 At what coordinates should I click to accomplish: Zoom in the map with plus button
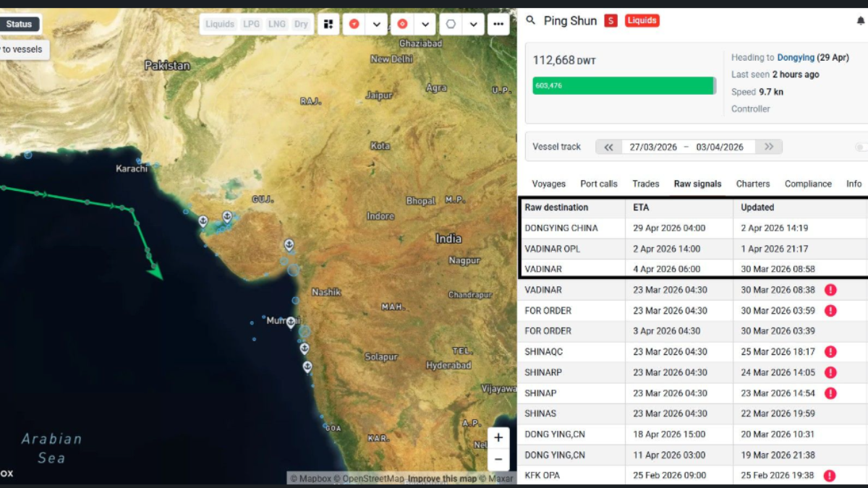[x=498, y=438]
